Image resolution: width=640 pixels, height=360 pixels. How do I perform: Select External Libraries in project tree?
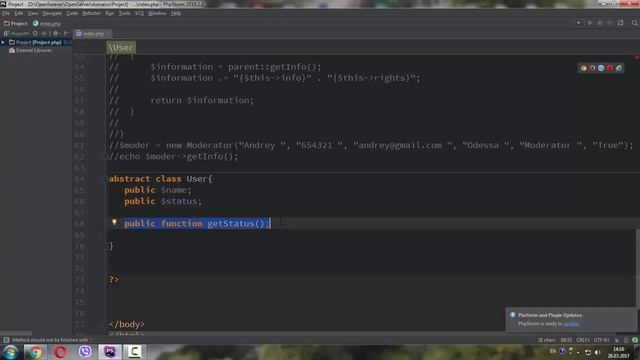tap(31, 51)
